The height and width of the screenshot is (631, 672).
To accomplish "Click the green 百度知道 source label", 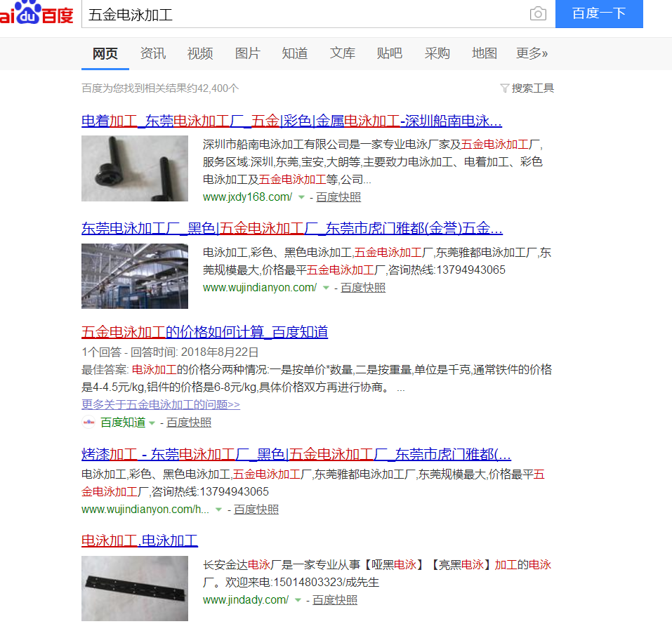I will (123, 423).
